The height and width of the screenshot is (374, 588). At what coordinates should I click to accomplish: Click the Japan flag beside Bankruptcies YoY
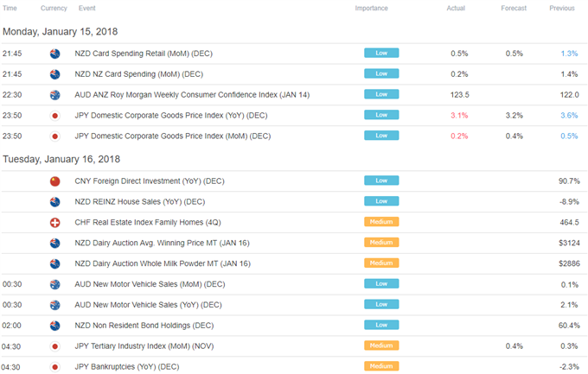click(54, 367)
